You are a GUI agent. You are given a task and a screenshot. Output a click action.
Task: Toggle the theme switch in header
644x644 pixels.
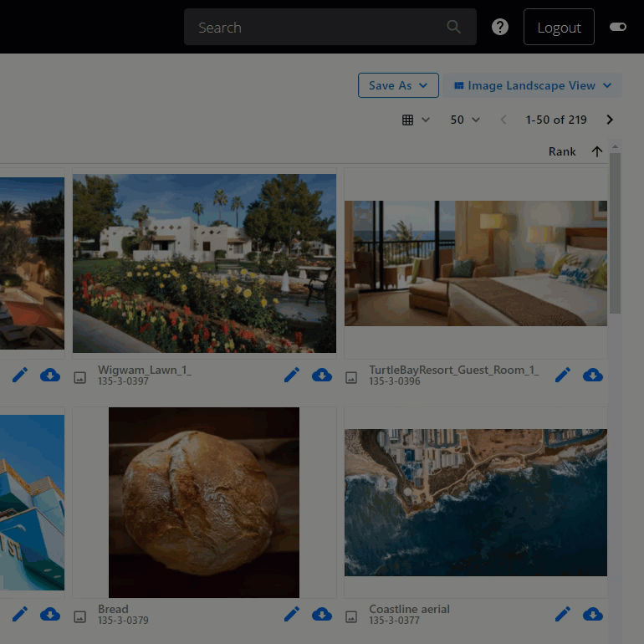[618, 27]
